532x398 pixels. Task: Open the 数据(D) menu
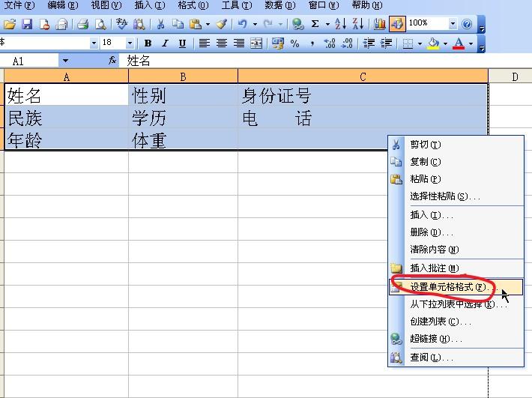pos(280,5)
